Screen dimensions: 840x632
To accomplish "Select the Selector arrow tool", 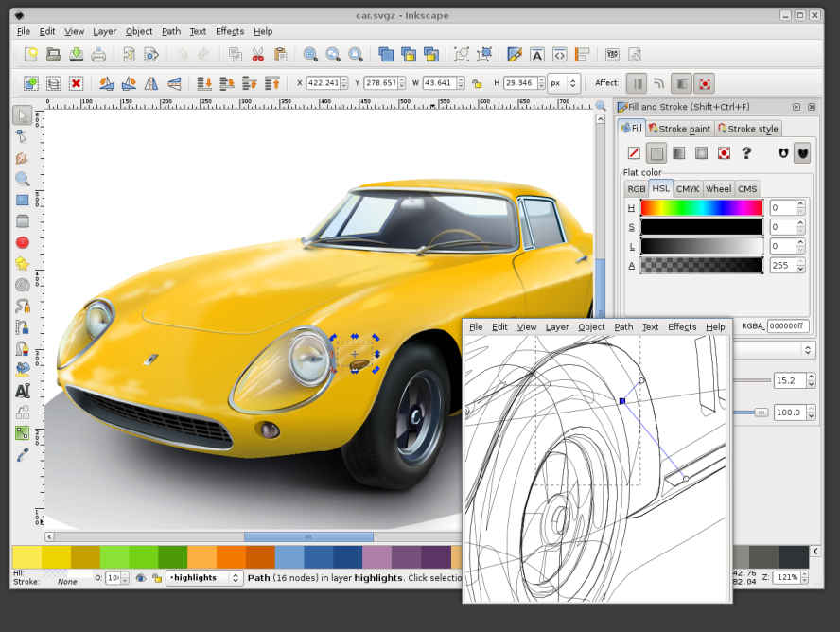I will click(22, 115).
